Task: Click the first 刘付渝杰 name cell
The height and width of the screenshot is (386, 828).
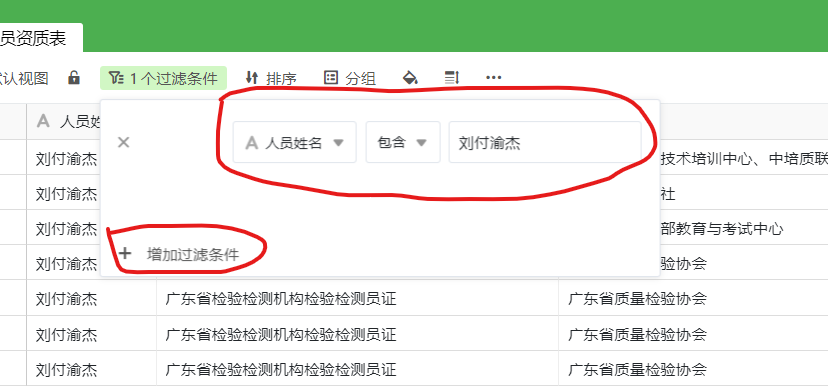Action: click(64, 158)
